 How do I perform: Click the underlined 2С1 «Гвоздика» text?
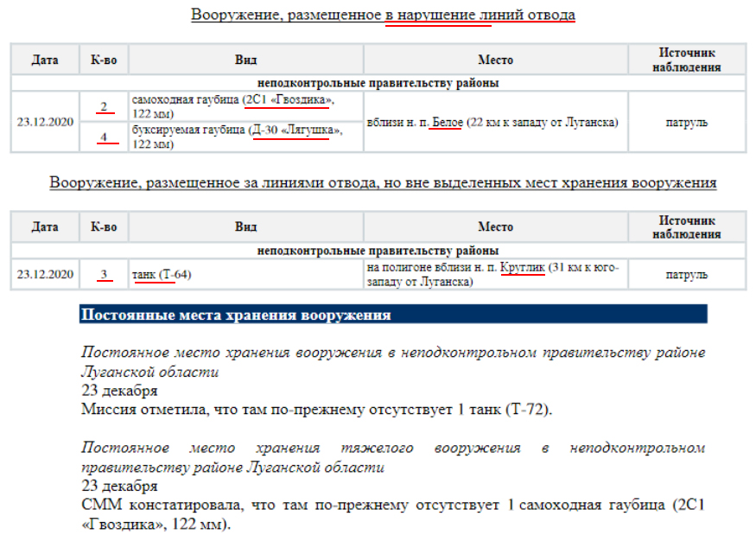288,100
